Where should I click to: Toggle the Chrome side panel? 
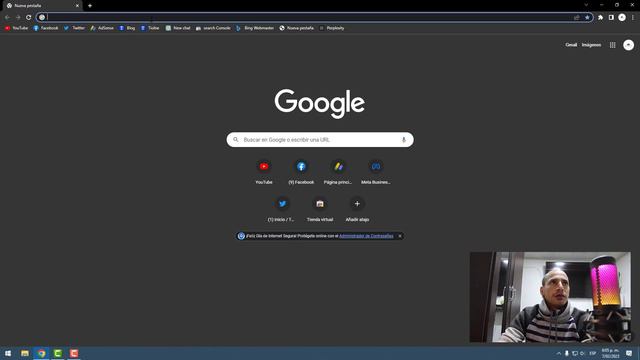[x=611, y=17]
